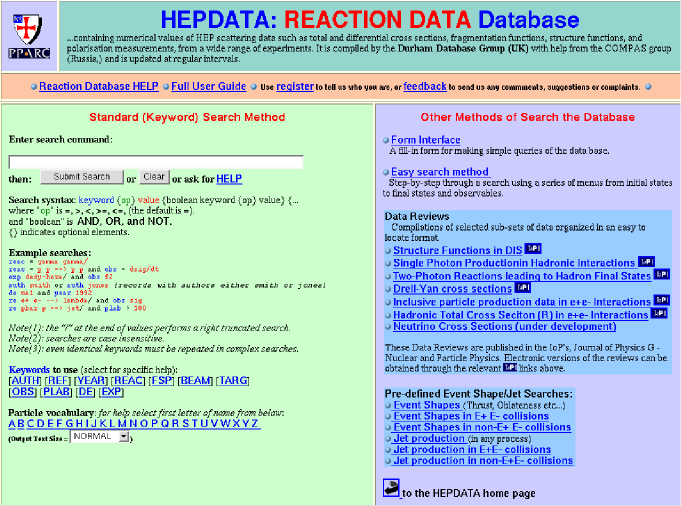The width and height of the screenshot is (681, 506).
Task: Select the REF keyword help
Action: pyautogui.click(x=57, y=380)
